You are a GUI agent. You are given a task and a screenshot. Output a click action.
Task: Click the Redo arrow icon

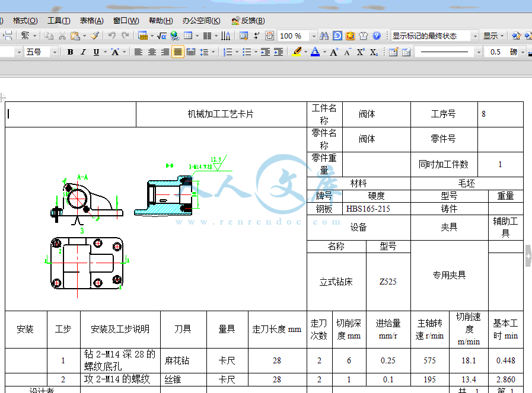[x=125, y=36]
